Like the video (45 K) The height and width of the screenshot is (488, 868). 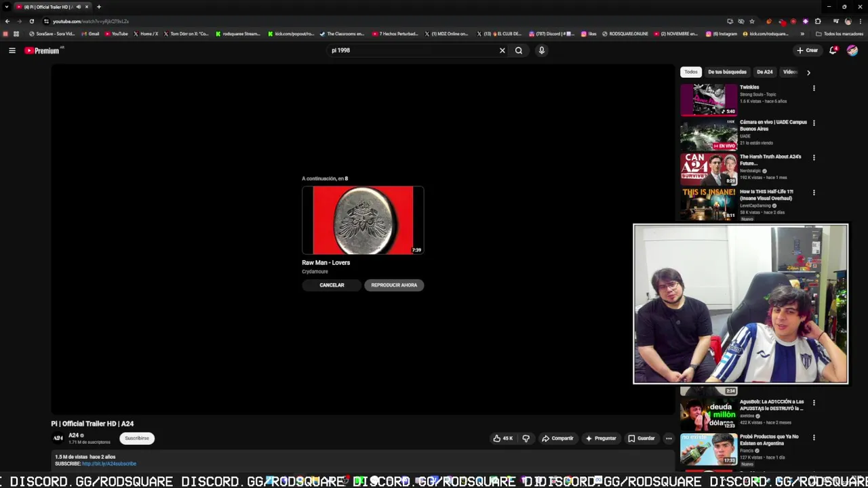502,439
